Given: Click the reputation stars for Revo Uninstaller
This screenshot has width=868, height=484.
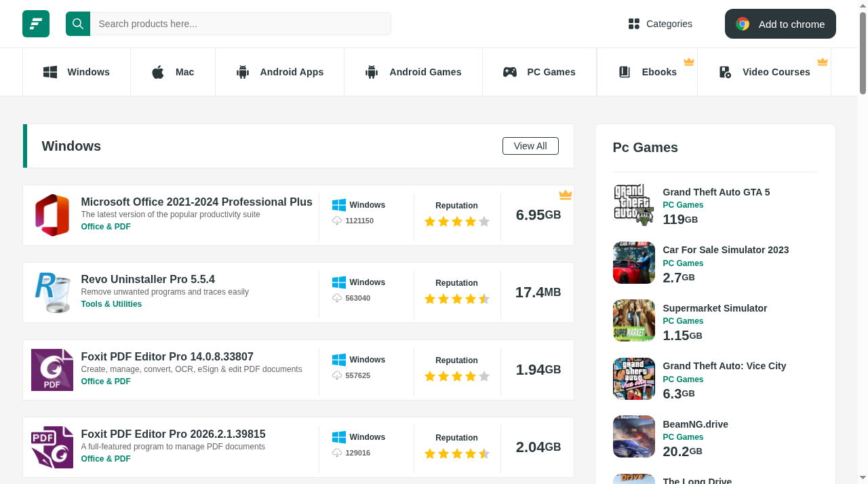Looking at the screenshot, I should 457,299.
